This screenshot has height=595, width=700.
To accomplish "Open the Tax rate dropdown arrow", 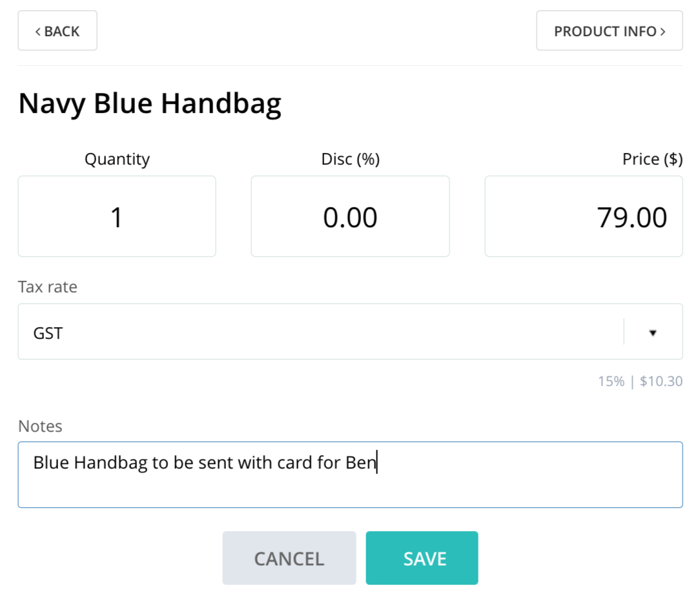I will tap(653, 333).
